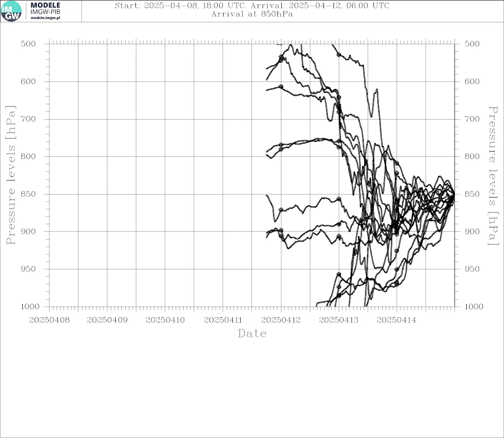Screen dimensions: 504x438
Task: Click the MODELE heading text
Action: pos(45,5)
